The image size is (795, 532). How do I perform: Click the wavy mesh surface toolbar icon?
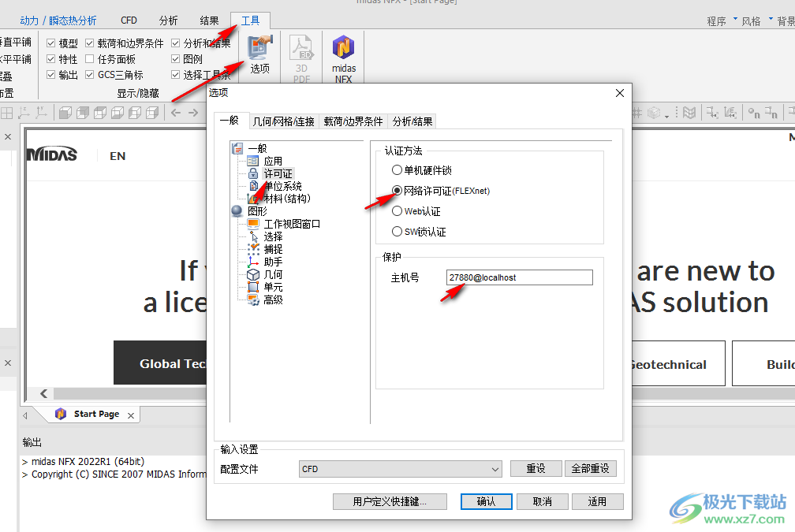coord(689,113)
